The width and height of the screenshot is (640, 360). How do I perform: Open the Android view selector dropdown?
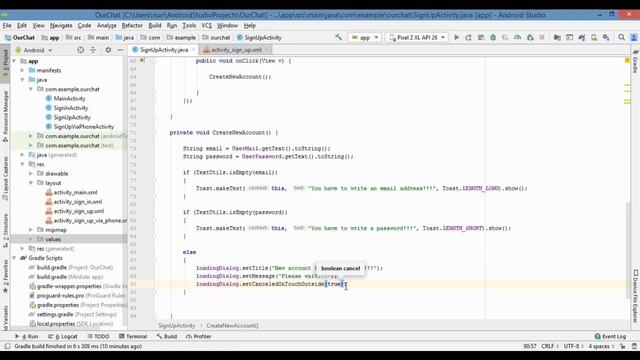(34, 50)
